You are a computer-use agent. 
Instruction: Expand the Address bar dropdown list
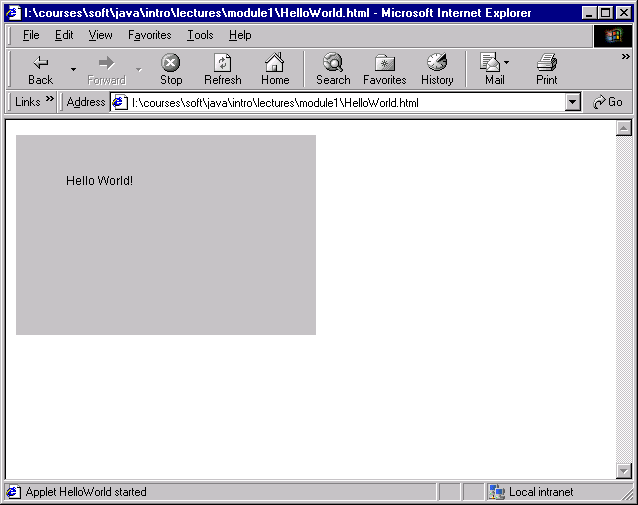pyautogui.click(x=572, y=102)
